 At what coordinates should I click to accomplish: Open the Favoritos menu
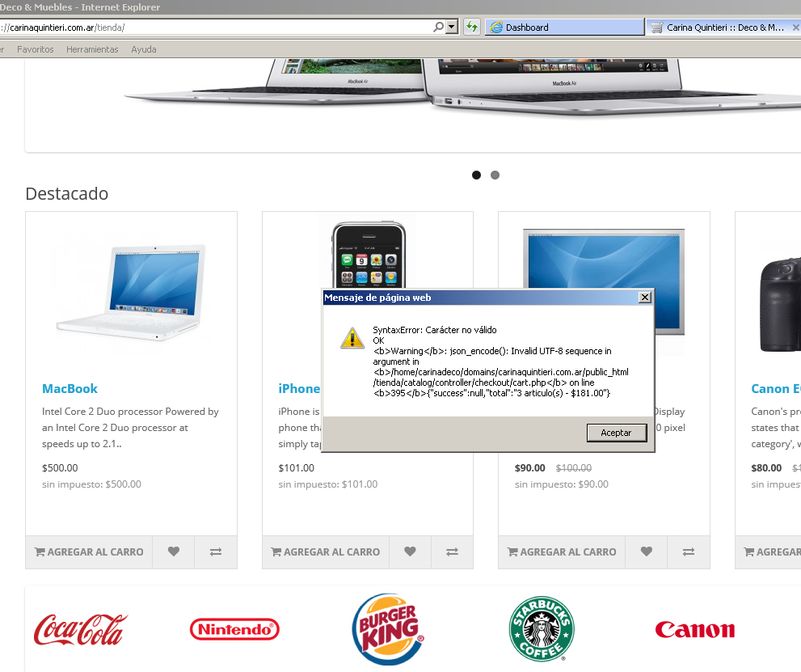[x=36, y=49]
